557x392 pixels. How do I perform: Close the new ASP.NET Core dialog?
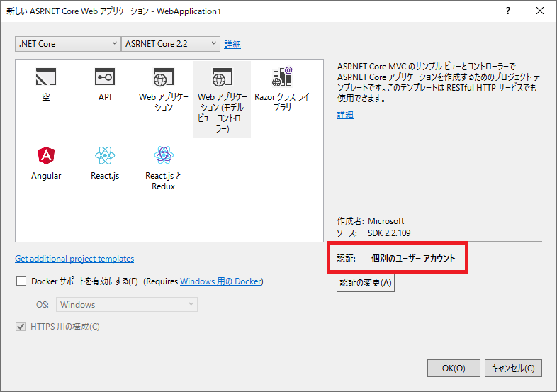coord(539,11)
